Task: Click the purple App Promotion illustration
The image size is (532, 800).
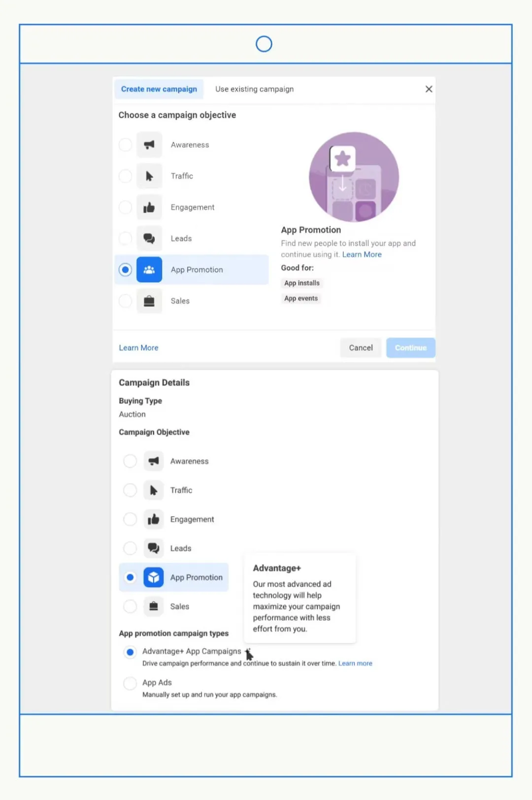Action: pyautogui.click(x=354, y=177)
